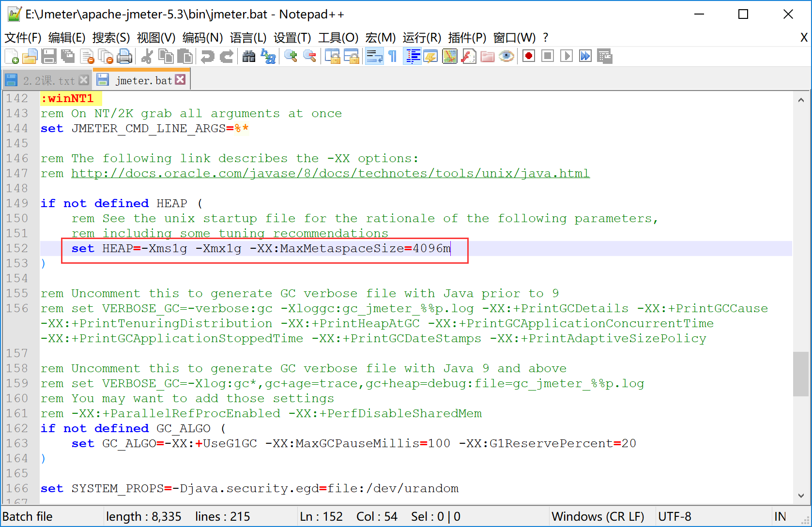Click the Save All icon

(68, 56)
